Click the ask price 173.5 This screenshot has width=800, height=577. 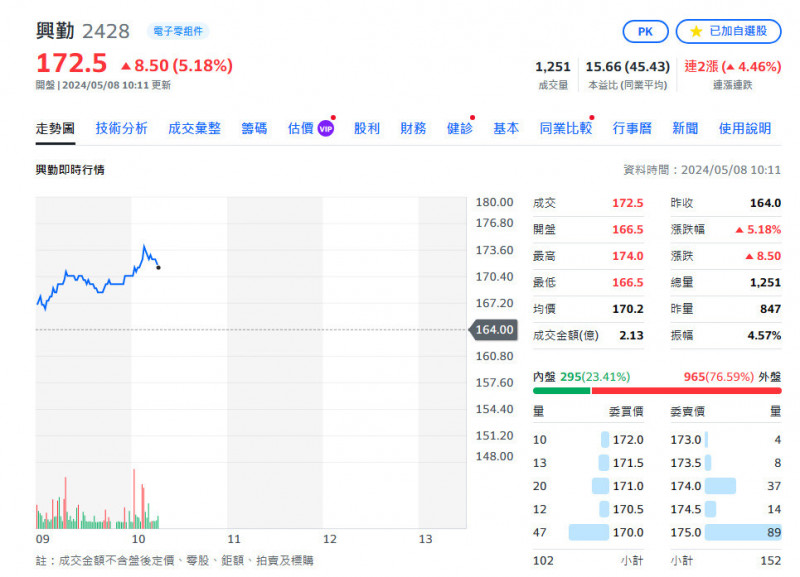click(686, 463)
